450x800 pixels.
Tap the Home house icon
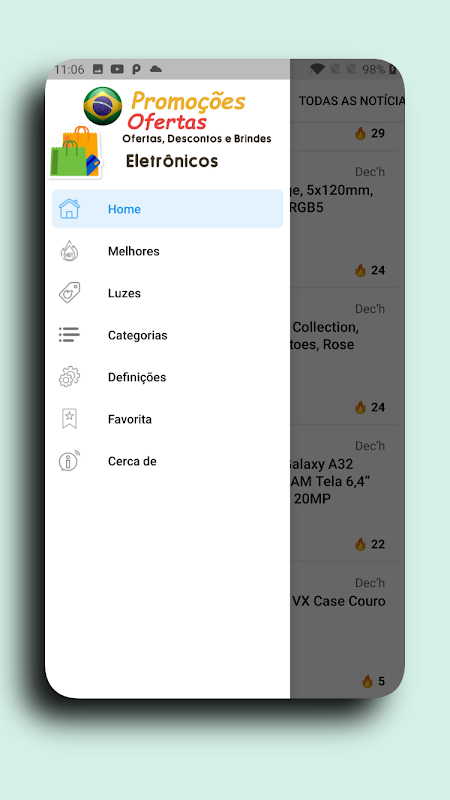(x=69, y=209)
